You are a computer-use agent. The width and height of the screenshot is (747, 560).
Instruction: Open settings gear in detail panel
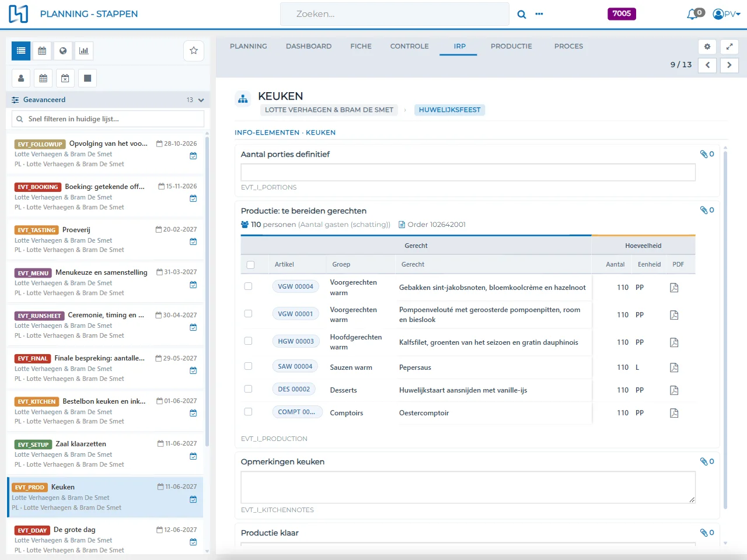707,47
